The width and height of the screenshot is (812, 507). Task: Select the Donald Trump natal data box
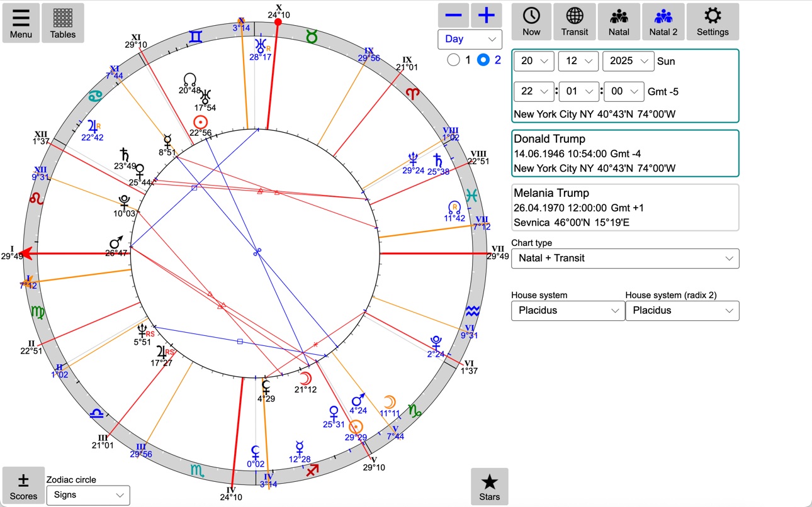pos(625,153)
